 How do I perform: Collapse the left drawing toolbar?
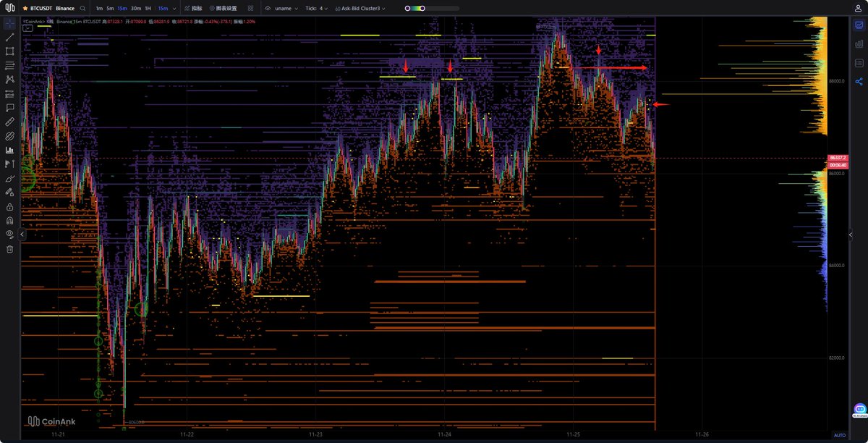[22, 235]
